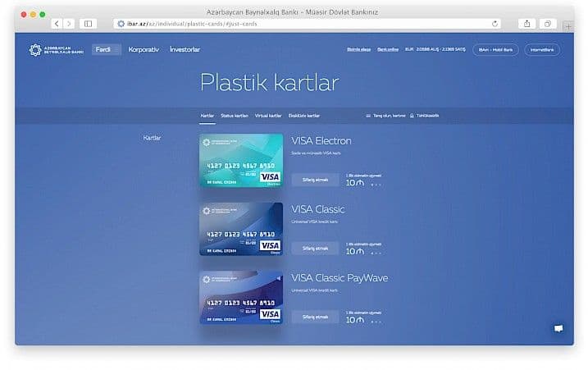Click the Azərbaycan Beynəlxalq Bankı logo
The width and height of the screenshot is (588, 370).
57,50
